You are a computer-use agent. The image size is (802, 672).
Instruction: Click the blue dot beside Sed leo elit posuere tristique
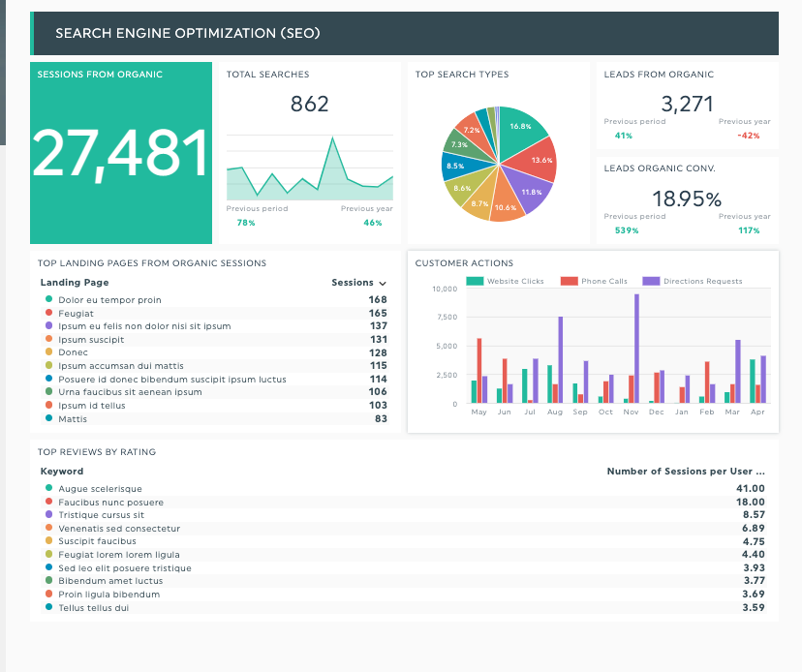pos(48,568)
